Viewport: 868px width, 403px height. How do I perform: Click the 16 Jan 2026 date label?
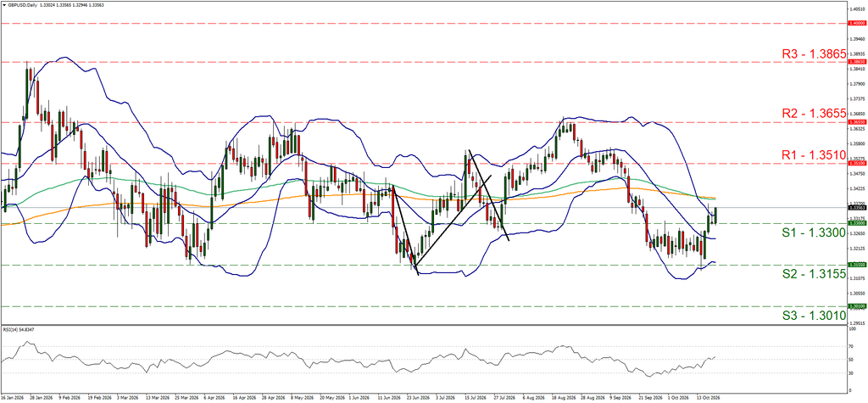(x=13, y=397)
